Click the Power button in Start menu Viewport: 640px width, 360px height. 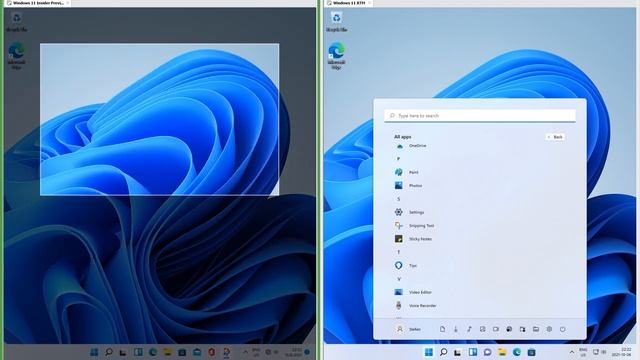(562, 329)
